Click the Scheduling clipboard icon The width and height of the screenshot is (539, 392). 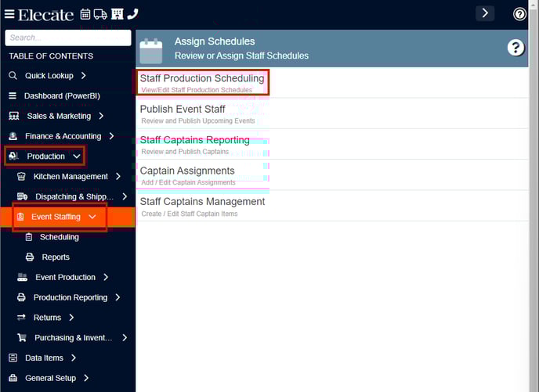pos(29,237)
